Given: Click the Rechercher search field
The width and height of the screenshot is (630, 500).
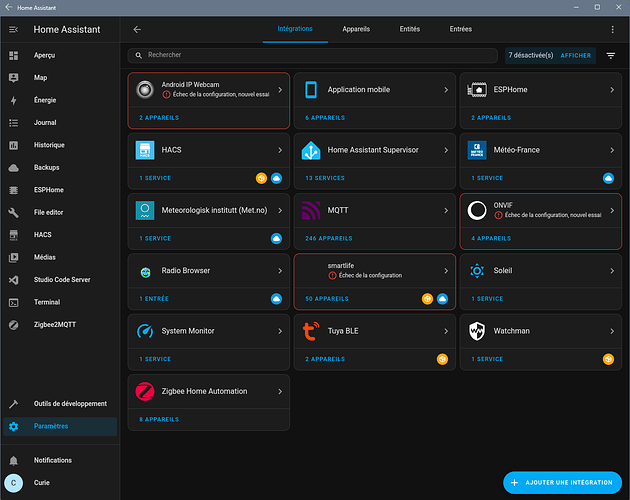Looking at the screenshot, I should coord(313,55).
